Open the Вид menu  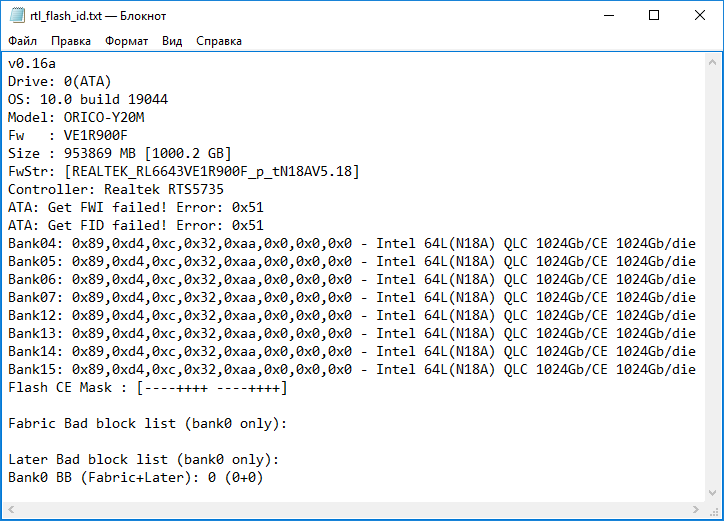point(172,41)
